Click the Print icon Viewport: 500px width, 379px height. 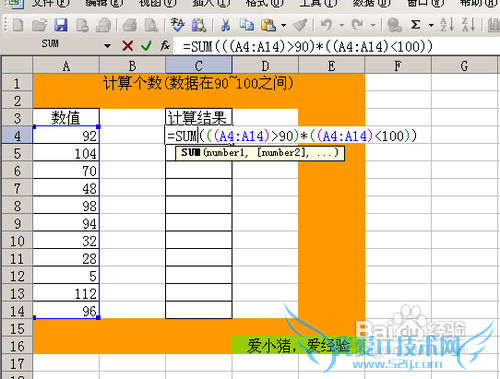(x=129, y=25)
